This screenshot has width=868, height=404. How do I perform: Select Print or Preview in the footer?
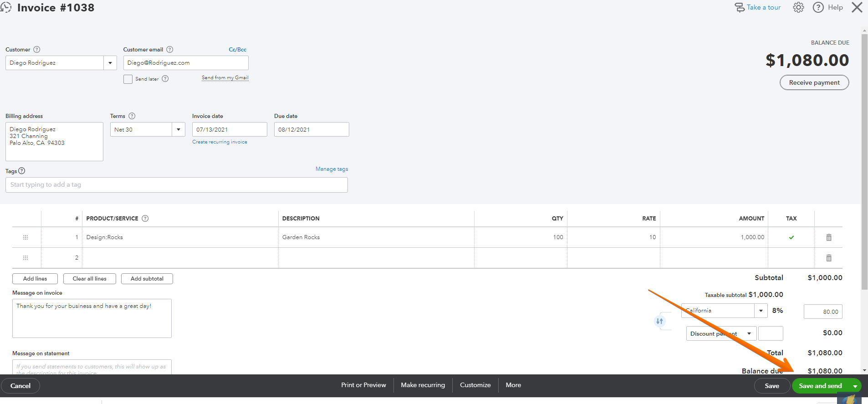point(363,385)
